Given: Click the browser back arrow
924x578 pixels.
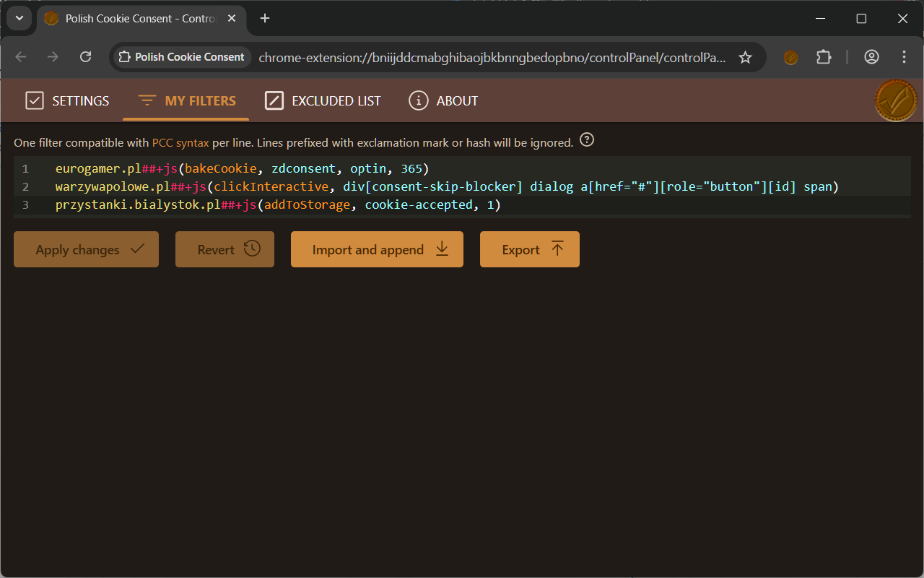Looking at the screenshot, I should 20,57.
